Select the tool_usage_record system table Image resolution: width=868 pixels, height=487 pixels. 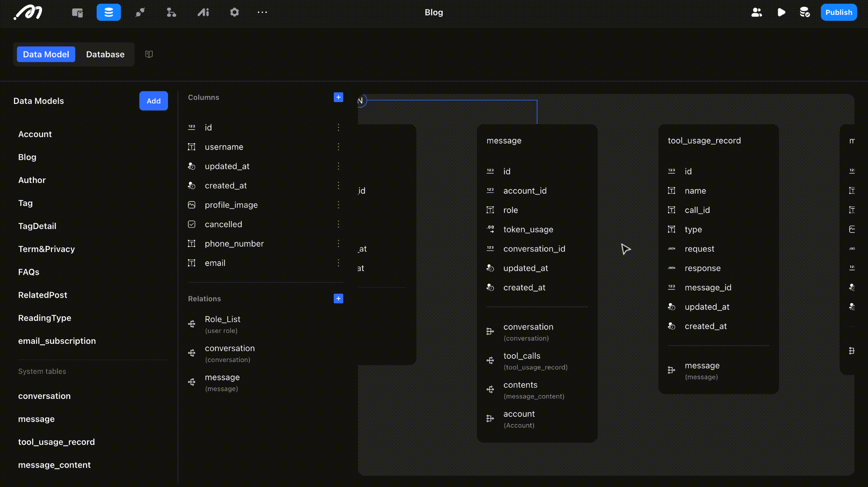56,442
